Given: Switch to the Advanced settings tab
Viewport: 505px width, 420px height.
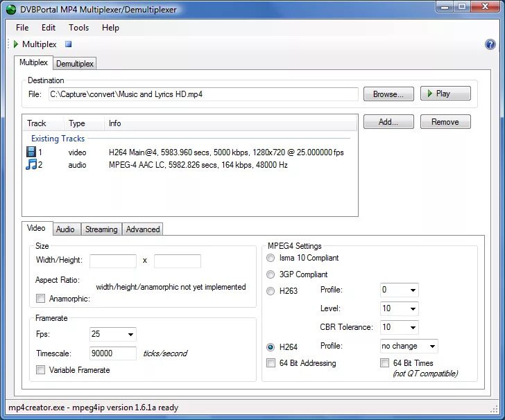Looking at the screenshot, I should coord(143,229).
